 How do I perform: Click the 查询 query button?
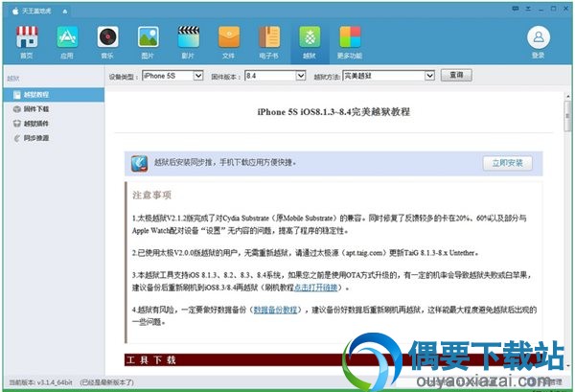click(456, 75)
